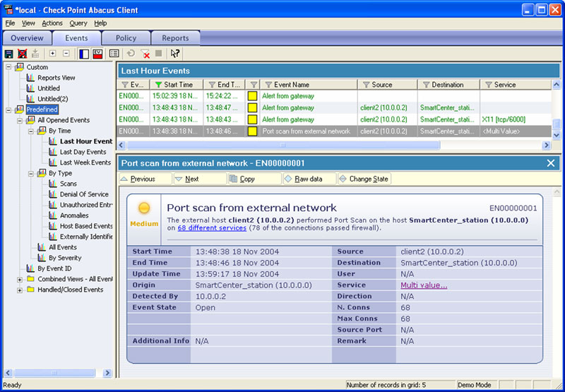Switch to the Reports tab
The width and height of the screenshot is (565, 392).
click(x=175, y=38)
